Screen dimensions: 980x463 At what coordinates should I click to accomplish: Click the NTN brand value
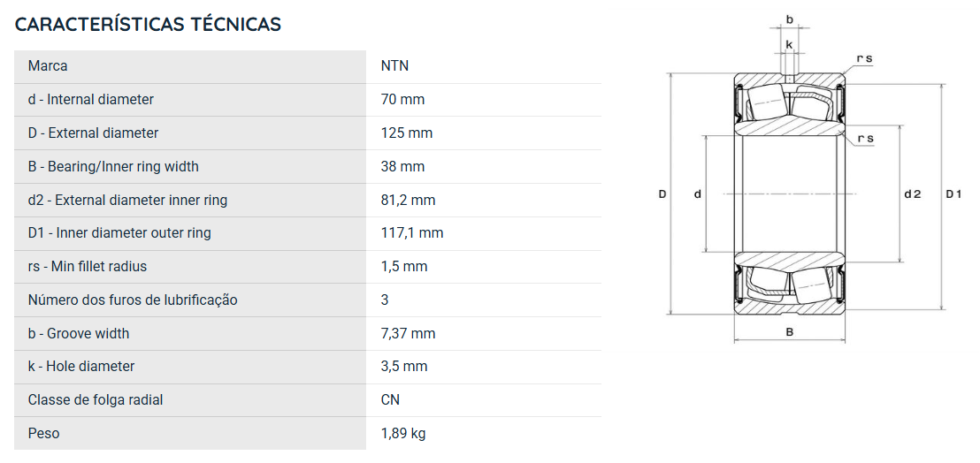pos(395,66)
